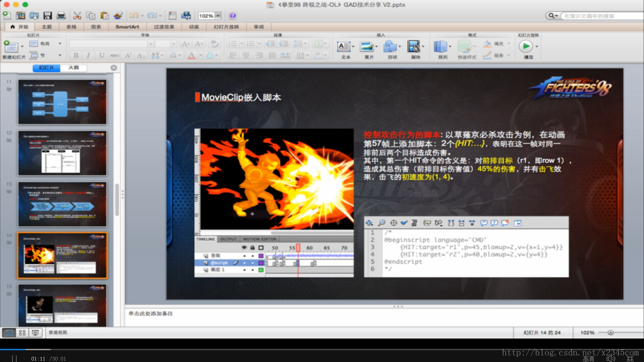The image size is (644, 362).
Task: Save the presentation with floppy icon
Action: click(48, 16)
